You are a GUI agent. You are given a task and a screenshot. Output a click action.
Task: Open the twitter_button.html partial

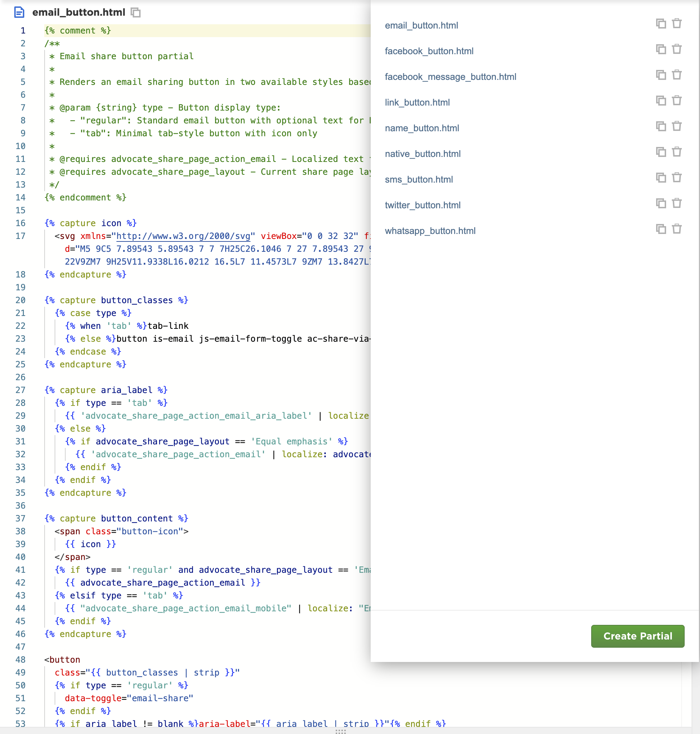422,205
